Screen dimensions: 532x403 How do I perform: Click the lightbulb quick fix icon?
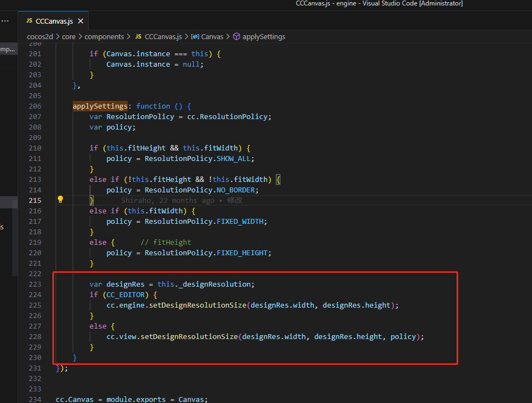pyautogui.click(x=61, y=200)
